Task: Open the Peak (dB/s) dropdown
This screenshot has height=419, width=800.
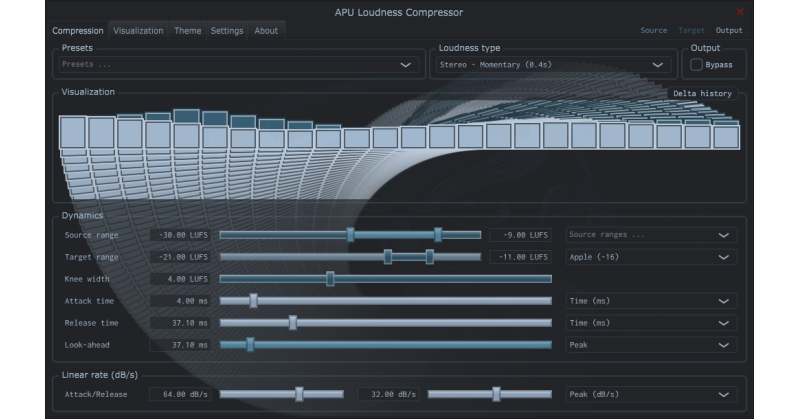Action: 651,394
